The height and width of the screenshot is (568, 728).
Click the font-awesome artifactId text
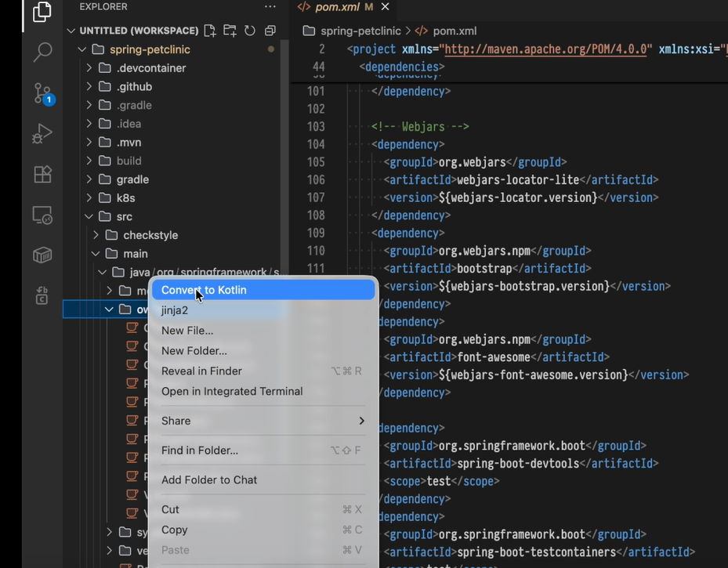[x=494, y=356]
